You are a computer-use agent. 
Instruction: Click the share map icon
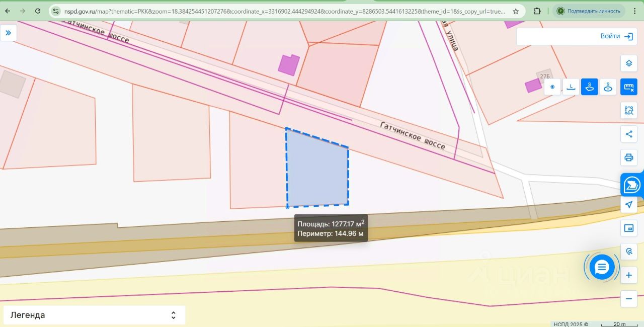pyautogui.click(x=628, y=134)
